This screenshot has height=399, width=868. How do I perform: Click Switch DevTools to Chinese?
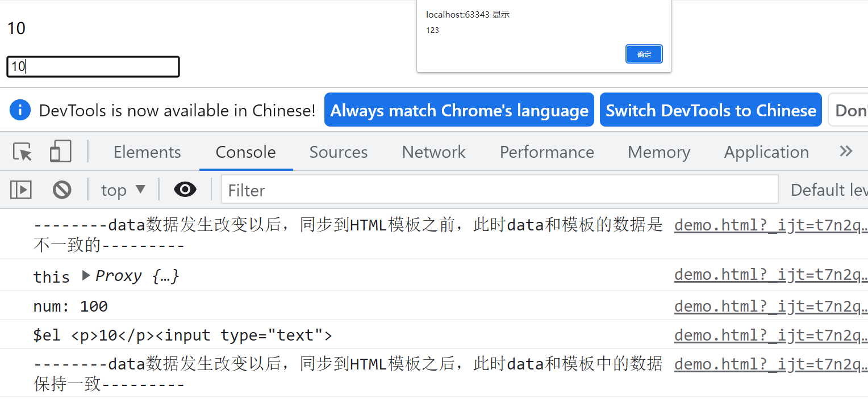pyautogui.click(x=711, y=110)
